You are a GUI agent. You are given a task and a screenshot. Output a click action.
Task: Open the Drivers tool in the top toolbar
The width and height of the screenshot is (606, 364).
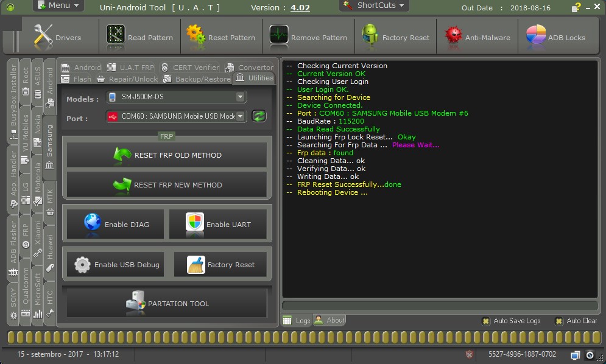point(58,37)
